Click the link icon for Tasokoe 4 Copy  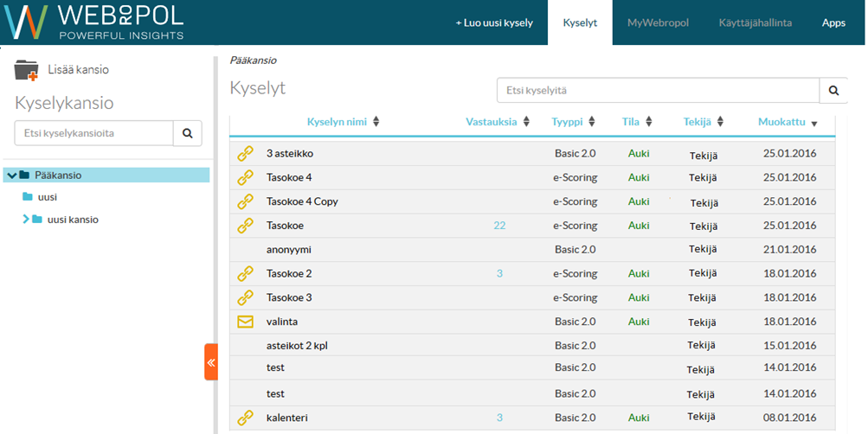(245, 201)
